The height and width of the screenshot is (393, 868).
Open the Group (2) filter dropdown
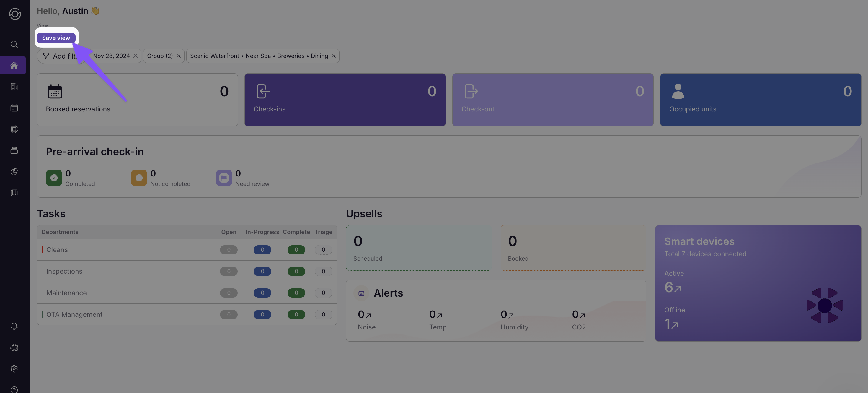pyautogui.click(x=160, y=56)
